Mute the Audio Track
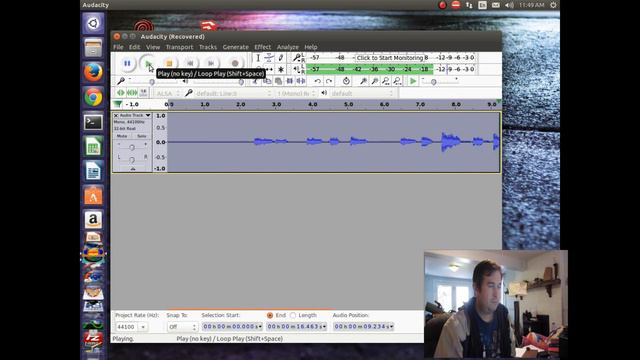The image size is (640, 360). [x=122, y=136]
